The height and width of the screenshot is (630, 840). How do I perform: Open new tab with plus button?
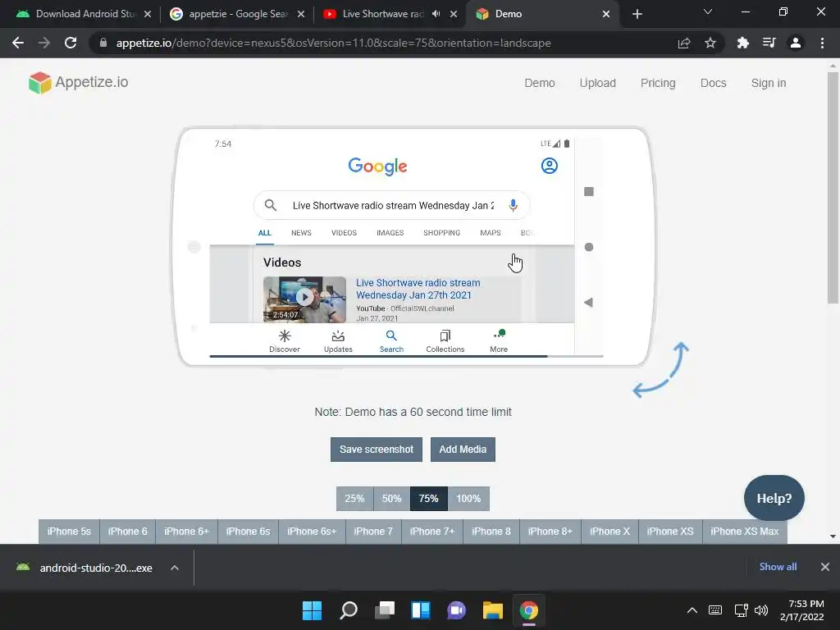tap(637, 14)
